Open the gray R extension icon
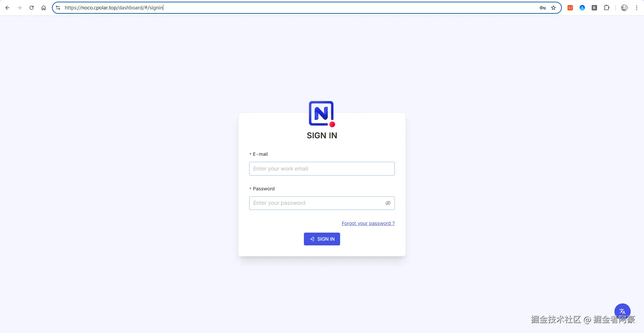644x333 pixels. 594,8
